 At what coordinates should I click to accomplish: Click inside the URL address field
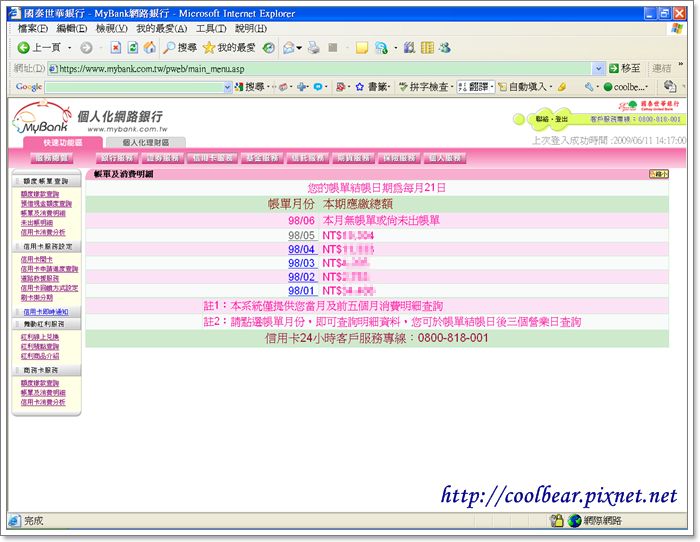(321, 69)
